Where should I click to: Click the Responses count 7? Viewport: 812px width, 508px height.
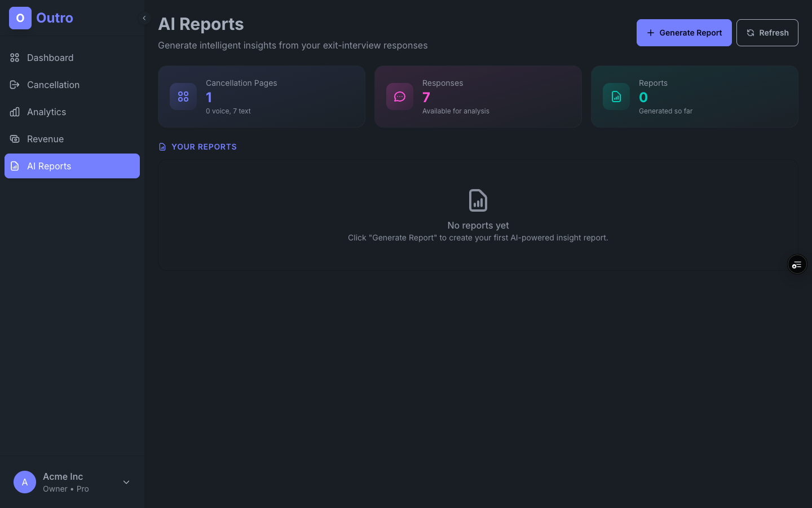coord(426,97)
